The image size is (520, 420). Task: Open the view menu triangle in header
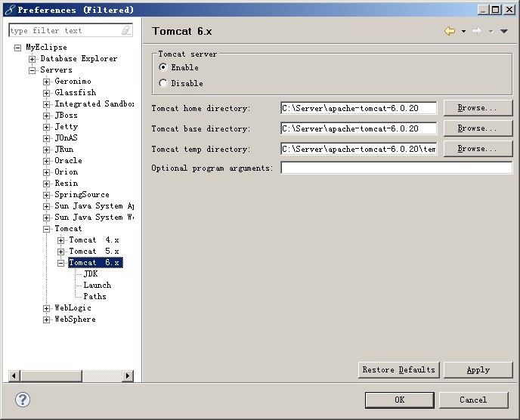[504, 31]
